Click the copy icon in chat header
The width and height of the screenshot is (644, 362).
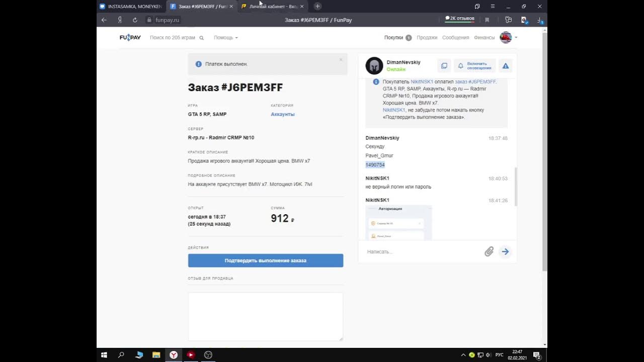point(444,66)
